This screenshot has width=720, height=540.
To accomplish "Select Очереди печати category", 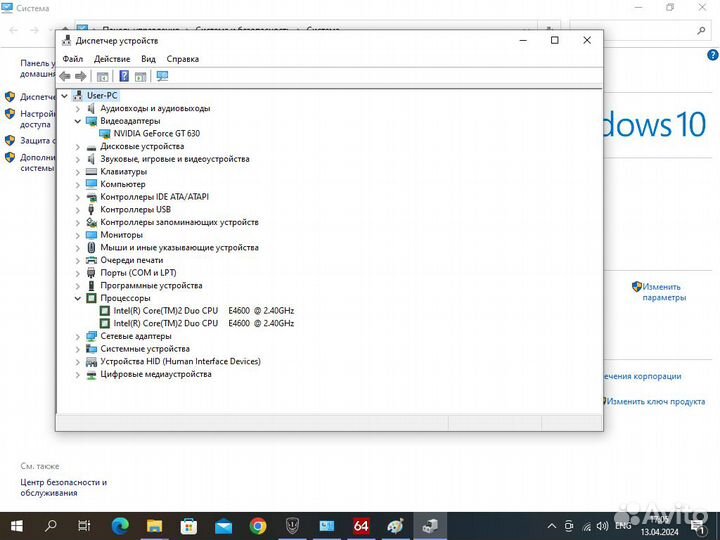I will (x=132, y=260).
